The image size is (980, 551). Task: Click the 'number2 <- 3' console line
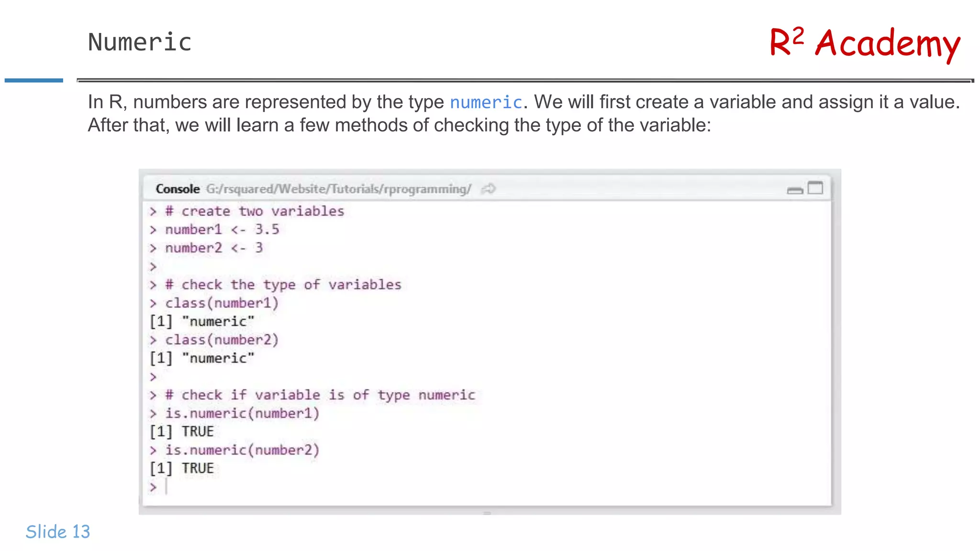point(213,248)
